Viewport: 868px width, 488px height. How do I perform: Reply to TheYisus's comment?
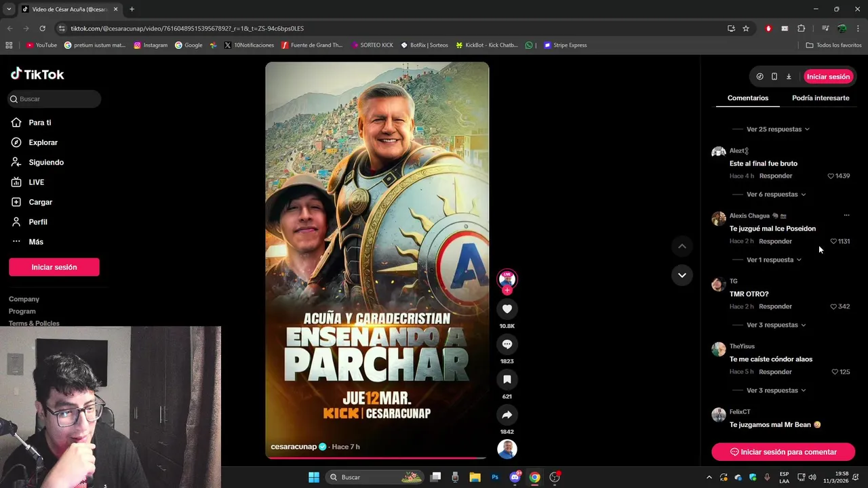click(x=776, y=372)
